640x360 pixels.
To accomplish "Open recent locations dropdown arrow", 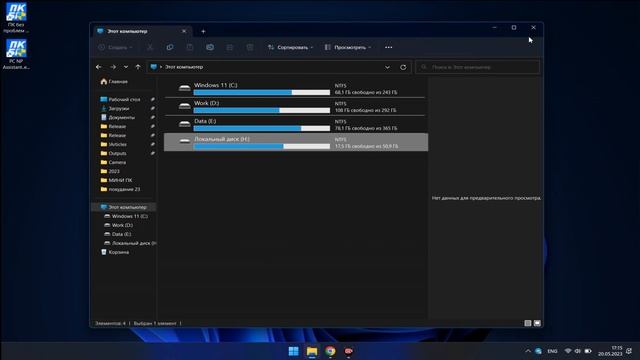I will pos(126,67).
